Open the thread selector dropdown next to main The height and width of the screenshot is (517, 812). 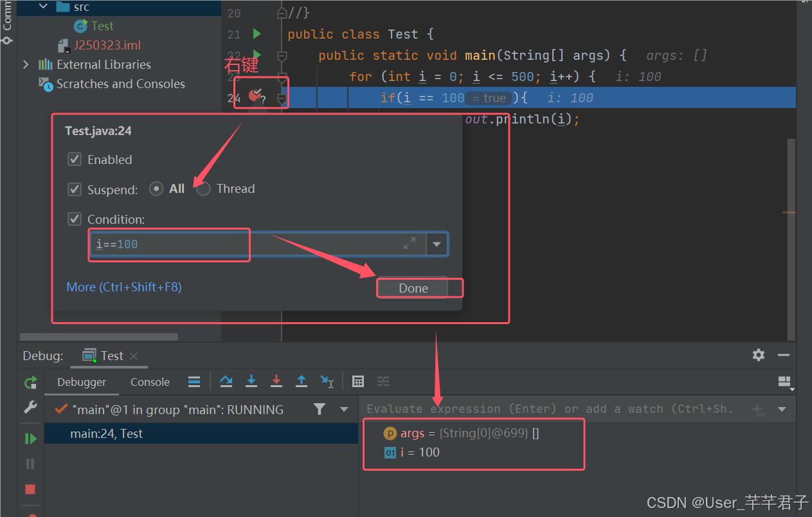[345, 409]
